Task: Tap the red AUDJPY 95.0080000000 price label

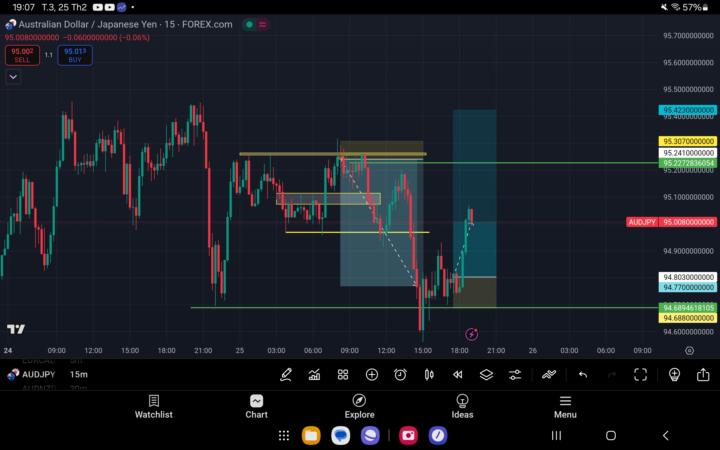Action: tap(671, 222)
